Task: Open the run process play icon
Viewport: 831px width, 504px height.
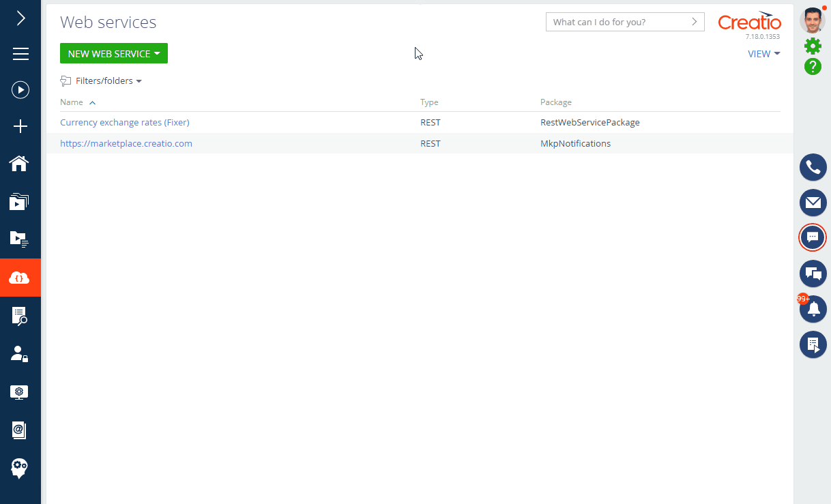Action: coord(20,89)
